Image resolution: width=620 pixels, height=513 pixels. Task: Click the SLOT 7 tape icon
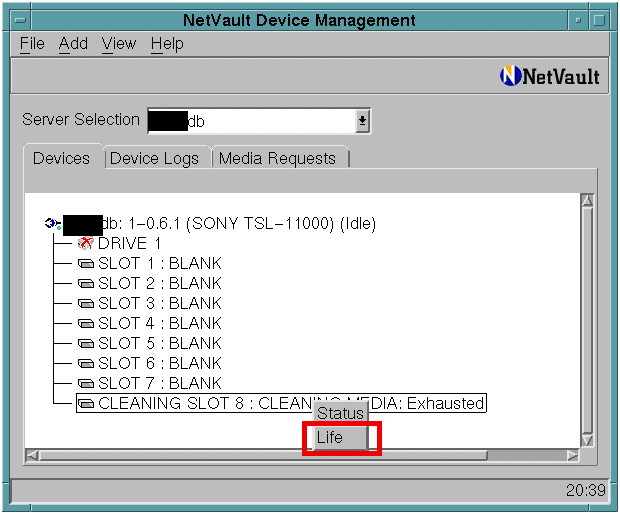point(86,383)
